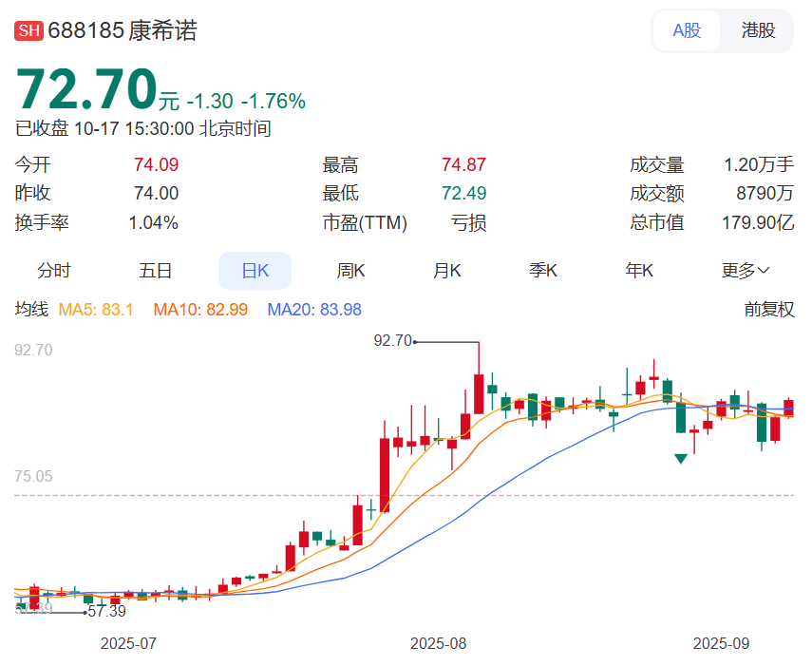Click the MA20: 83.98 indicator label
Viewport: 812px width, 666px height.
tap(314, 310)
